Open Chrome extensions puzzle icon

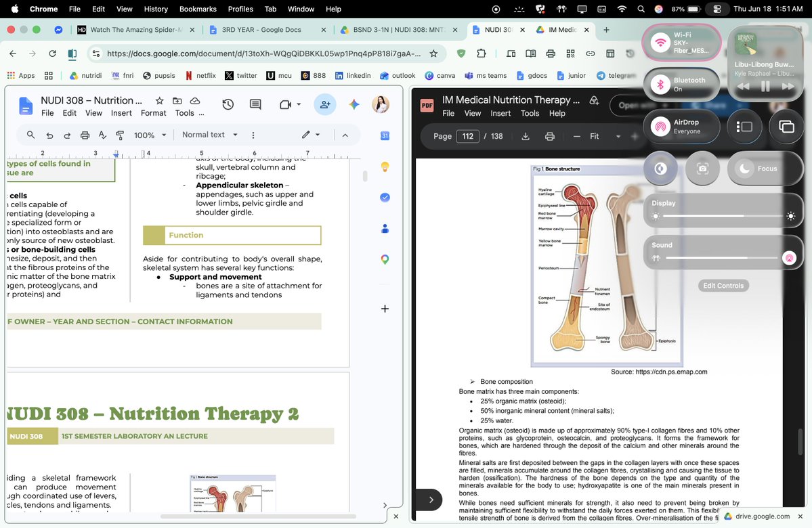[482, 53]
